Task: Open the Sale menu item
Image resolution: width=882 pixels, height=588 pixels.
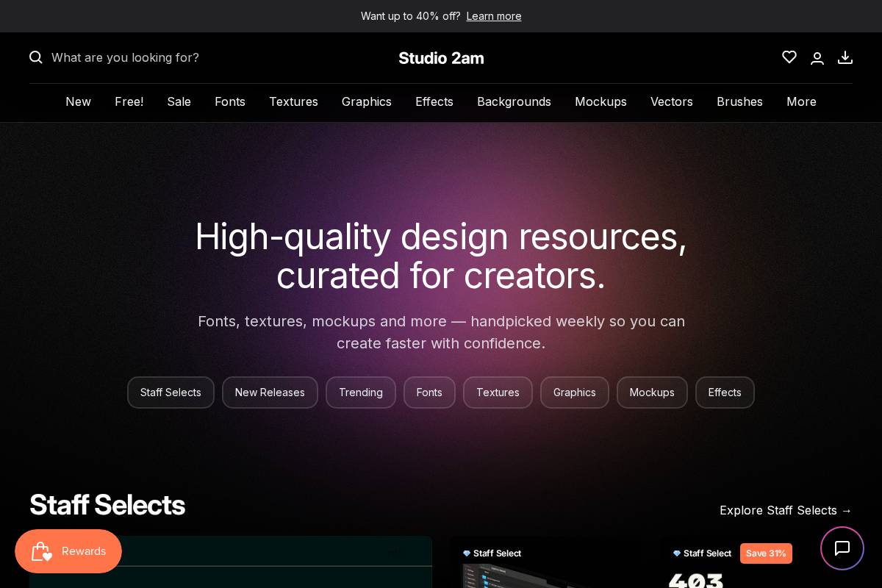Action: [179, 101]
